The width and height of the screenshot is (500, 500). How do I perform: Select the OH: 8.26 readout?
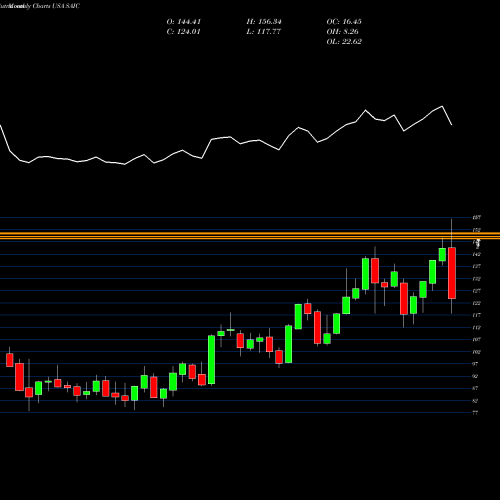(342, 32)
